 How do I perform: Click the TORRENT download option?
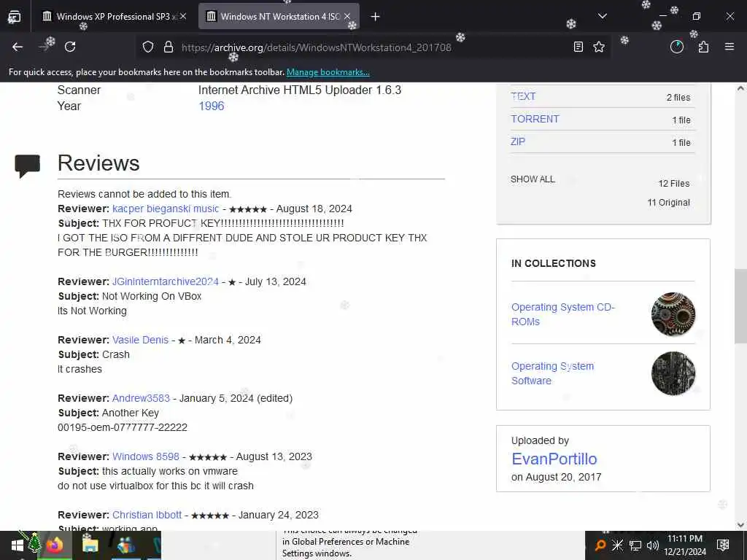(x=535, y=119)
